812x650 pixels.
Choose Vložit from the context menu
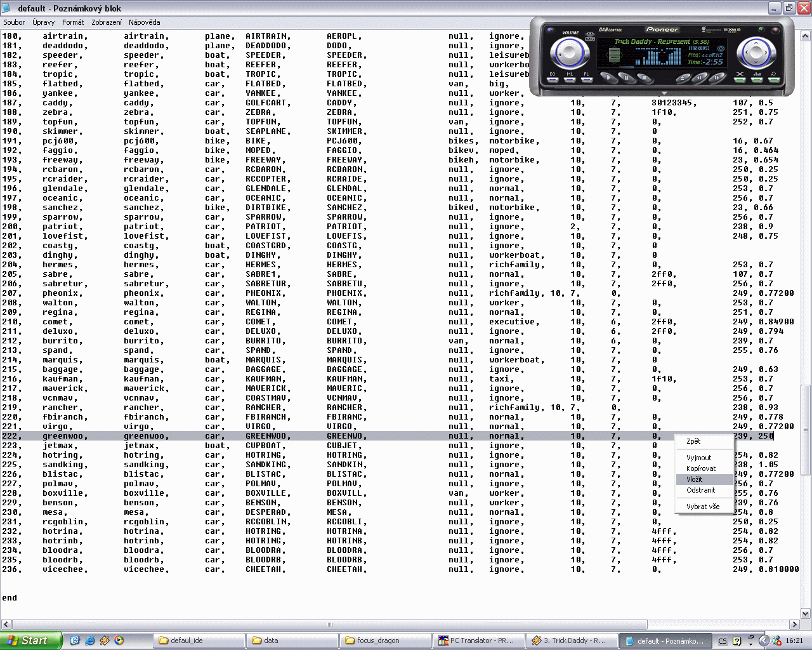[x=694, y=479]
